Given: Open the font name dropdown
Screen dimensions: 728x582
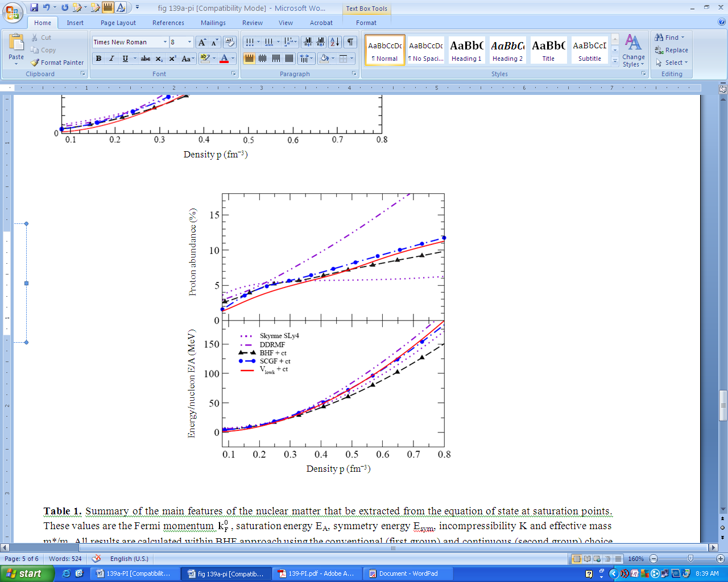Looking at the screenshot, I should (x=165, y=42).
